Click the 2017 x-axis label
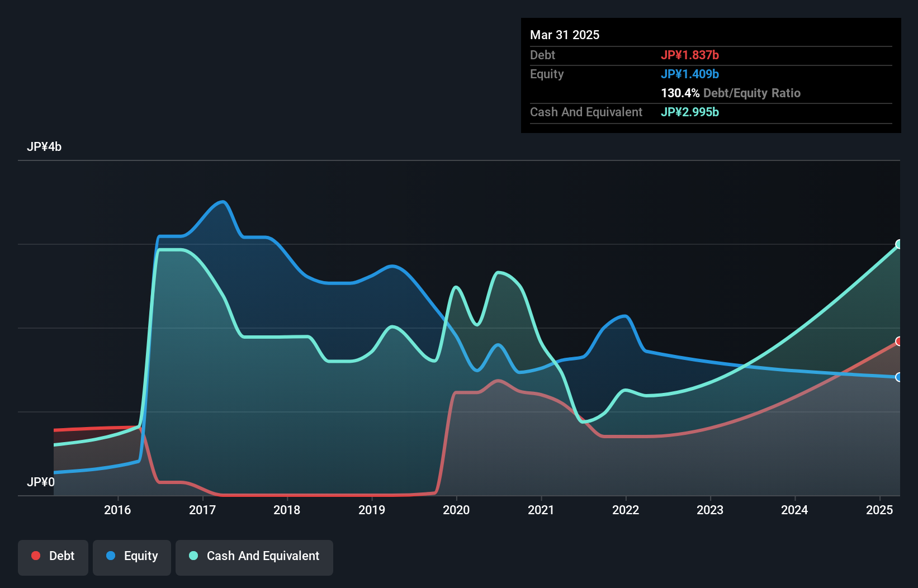 [x=202, y=510]
